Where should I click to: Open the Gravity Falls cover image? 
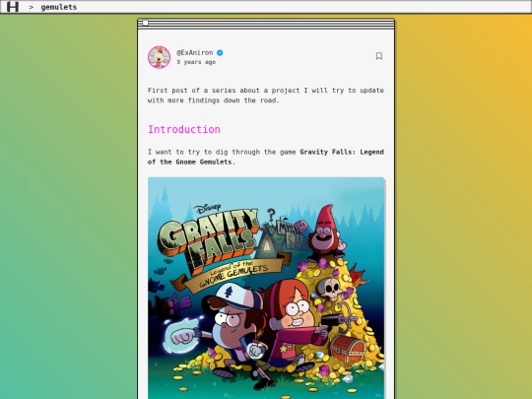click(266, 288)
